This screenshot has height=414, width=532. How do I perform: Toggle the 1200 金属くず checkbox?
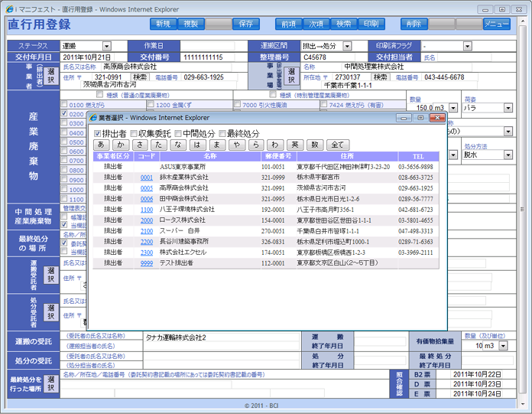(x=151, y=104)
